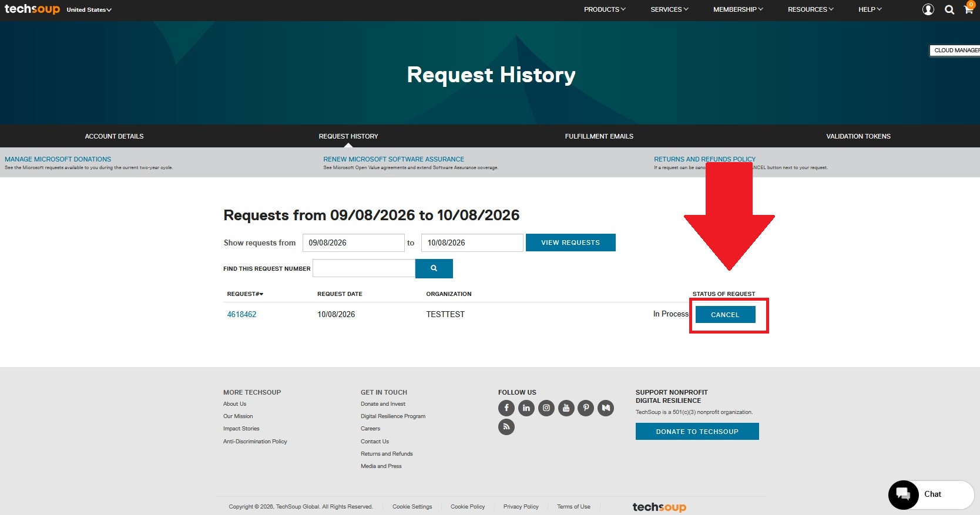Sort by Request# column header
Screen dimensions: 980x515
point(245,294)
